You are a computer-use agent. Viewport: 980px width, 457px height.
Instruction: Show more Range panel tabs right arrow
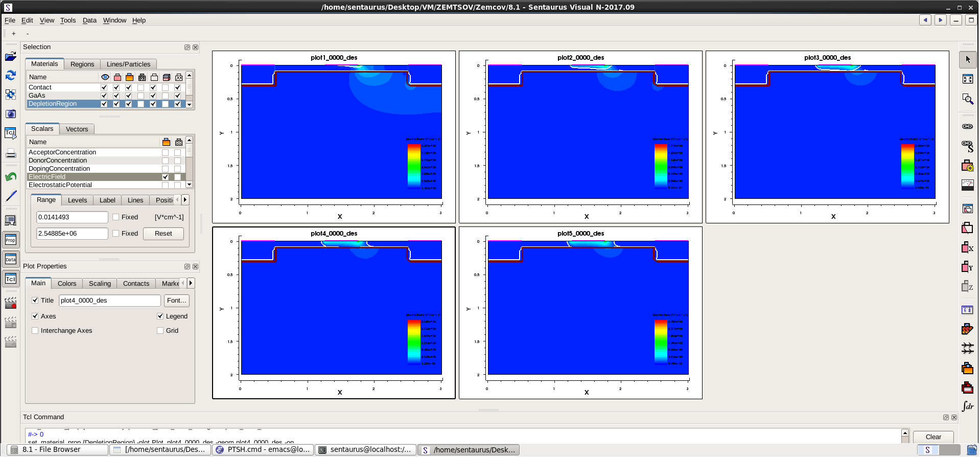coord(185,200)
